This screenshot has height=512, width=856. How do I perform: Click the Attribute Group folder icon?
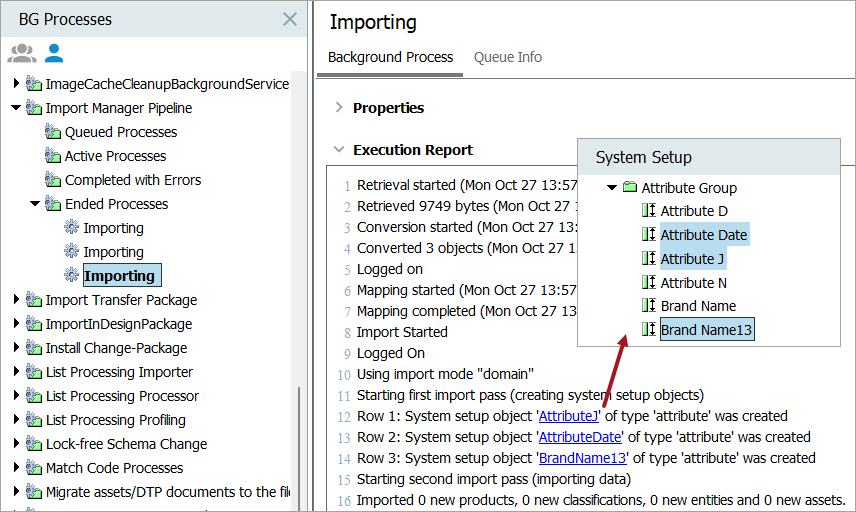pos(629,187)
